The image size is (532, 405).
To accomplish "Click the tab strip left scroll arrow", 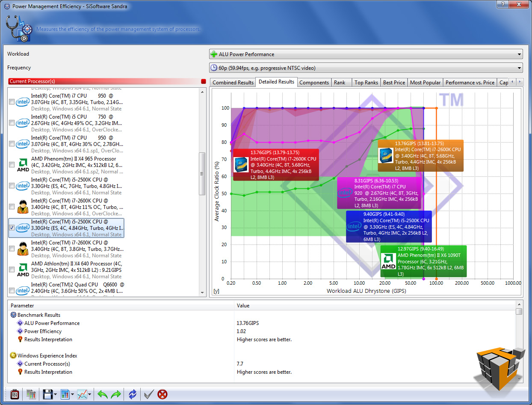I will point(512,82).
